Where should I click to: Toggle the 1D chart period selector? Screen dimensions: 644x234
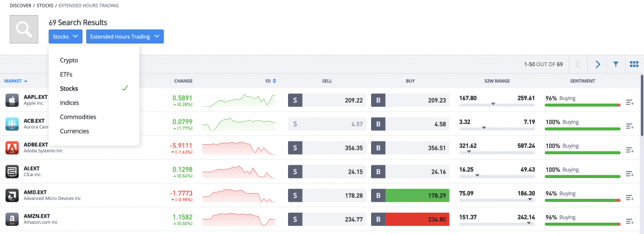pyautogui.click(x=270, y=81)
